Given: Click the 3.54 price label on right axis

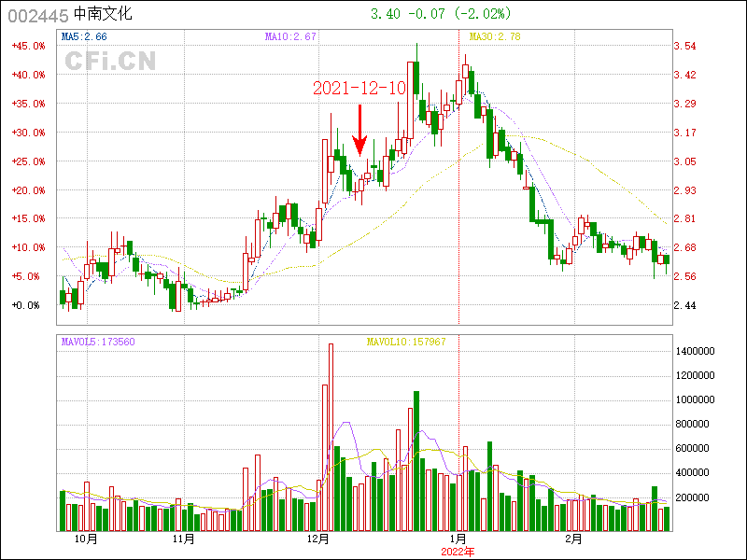Looking at the screenshot, I should click(684, 46).
